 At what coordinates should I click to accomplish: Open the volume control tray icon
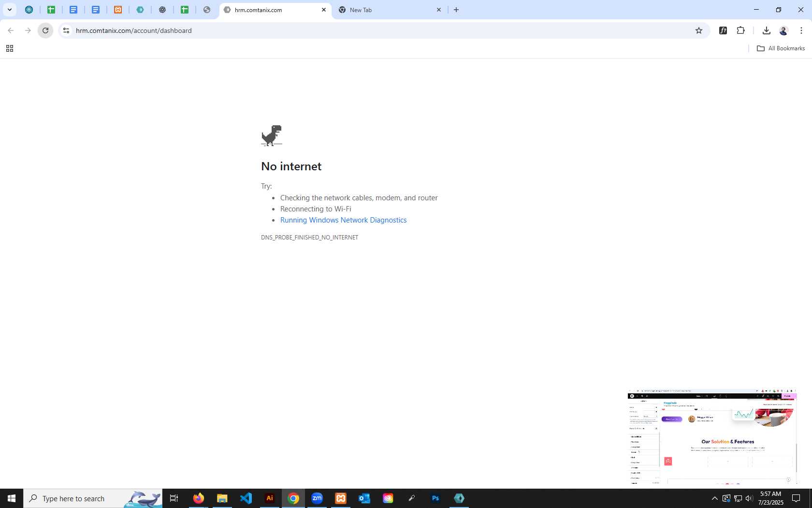point(750,498)
